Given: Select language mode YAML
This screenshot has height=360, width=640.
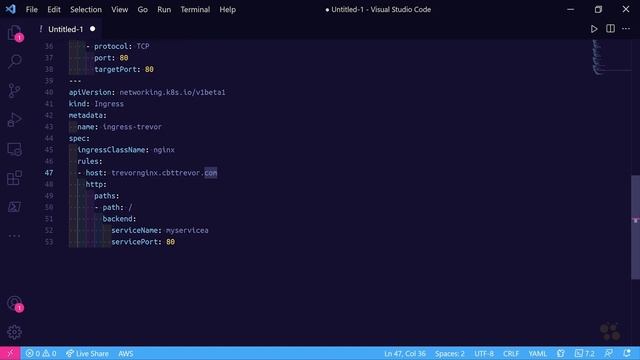Looking at the screenshot, I should coord(538,353).
